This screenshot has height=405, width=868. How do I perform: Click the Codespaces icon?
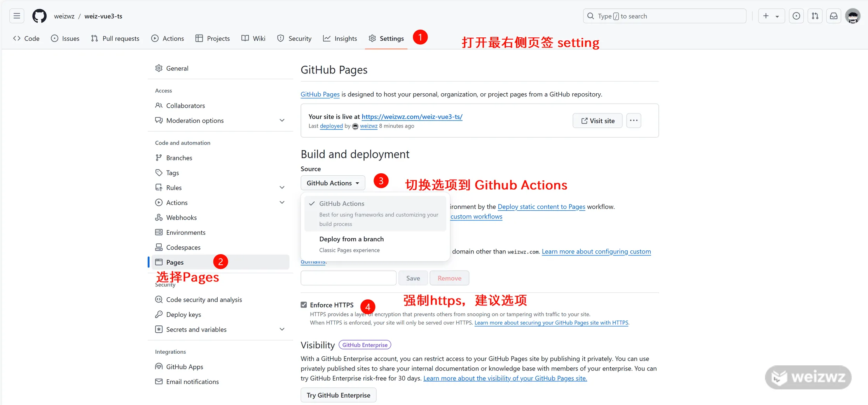tap(159, 247)
